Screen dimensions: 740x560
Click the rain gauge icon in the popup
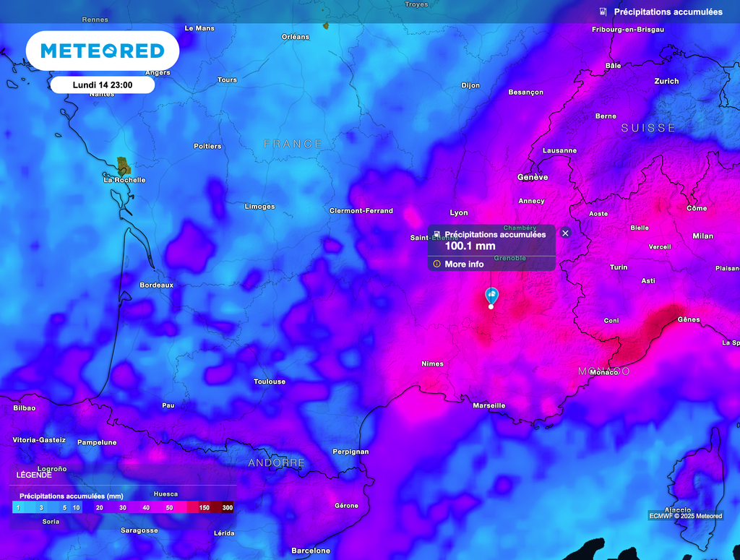point(436,234)
